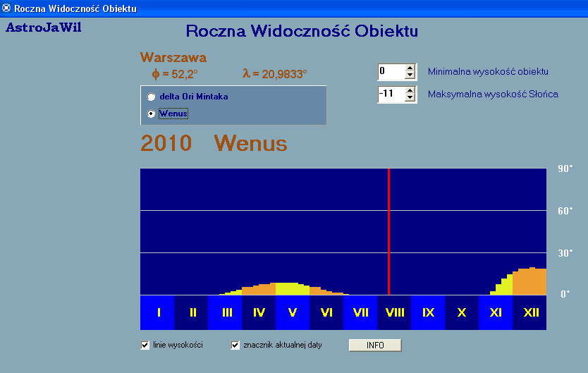
Task: Click the month I bar
Action: pyautogui.click(x=157, y=312)
